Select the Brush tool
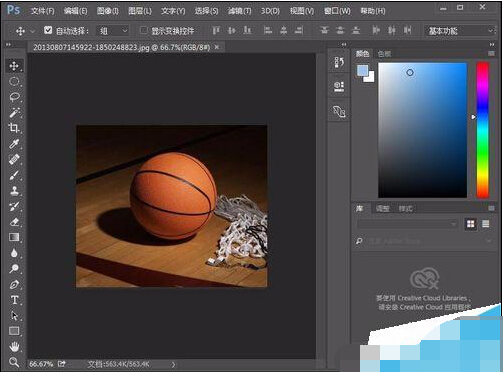Screen dimensions: 503x372 tap(14, 175)
